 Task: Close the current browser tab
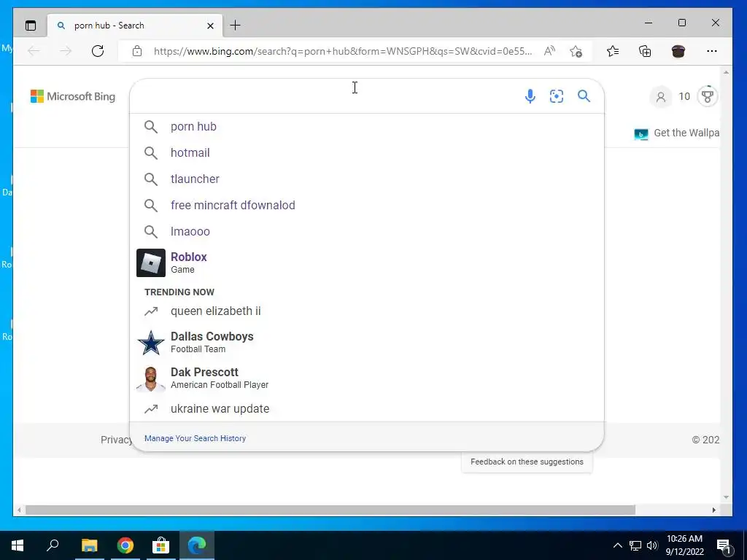click(x=210, y=26)
